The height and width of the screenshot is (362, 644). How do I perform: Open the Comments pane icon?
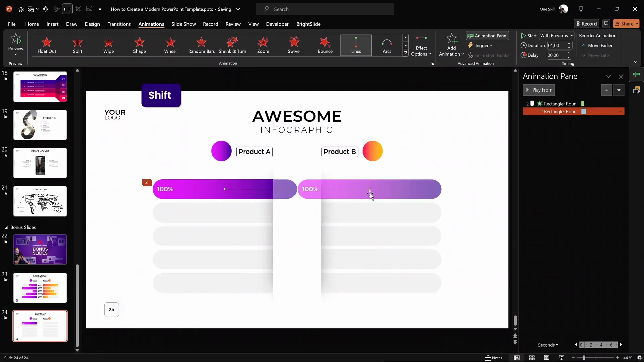tap(606, 24)
